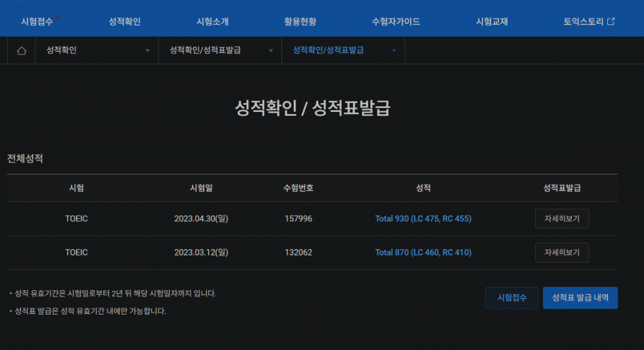Select registration number 132062

click(x=299, y=252)
